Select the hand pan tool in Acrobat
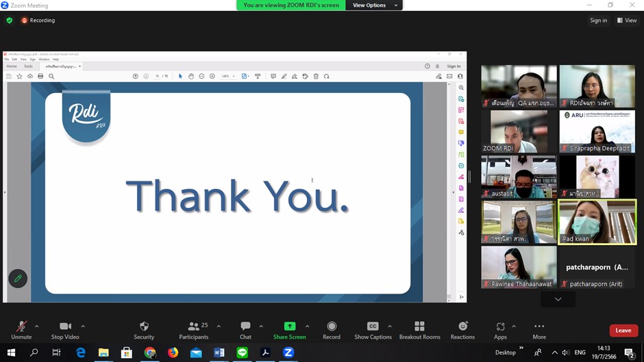 pyautogui.click(x=191, y=77)
